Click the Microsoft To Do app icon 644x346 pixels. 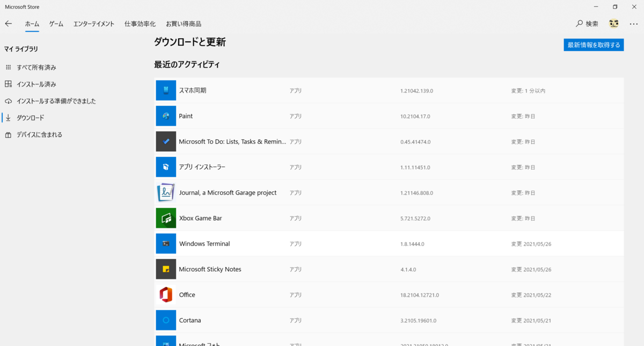166,141
